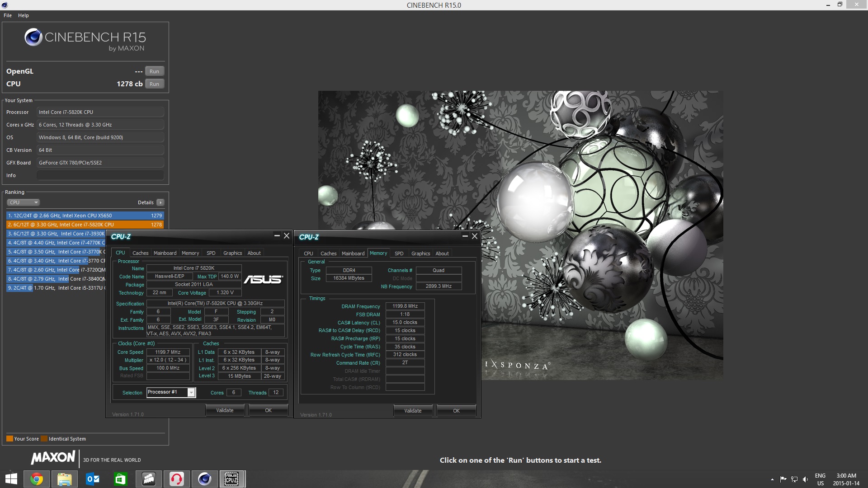Open network status in system tray
The width and height of the screenshot is (868, 488).
tap(794, 479)
